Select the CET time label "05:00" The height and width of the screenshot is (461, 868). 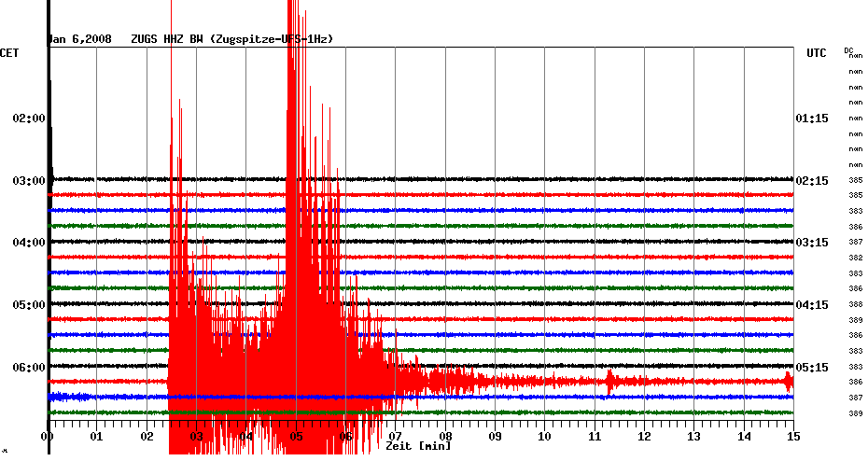pos(29,305)
